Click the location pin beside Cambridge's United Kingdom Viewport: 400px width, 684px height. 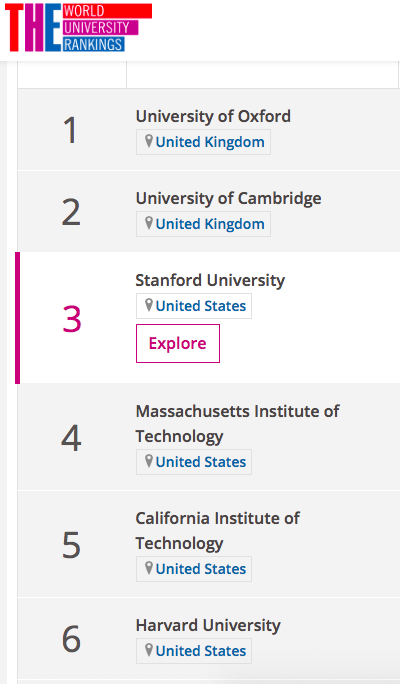[x=149, y=223]
